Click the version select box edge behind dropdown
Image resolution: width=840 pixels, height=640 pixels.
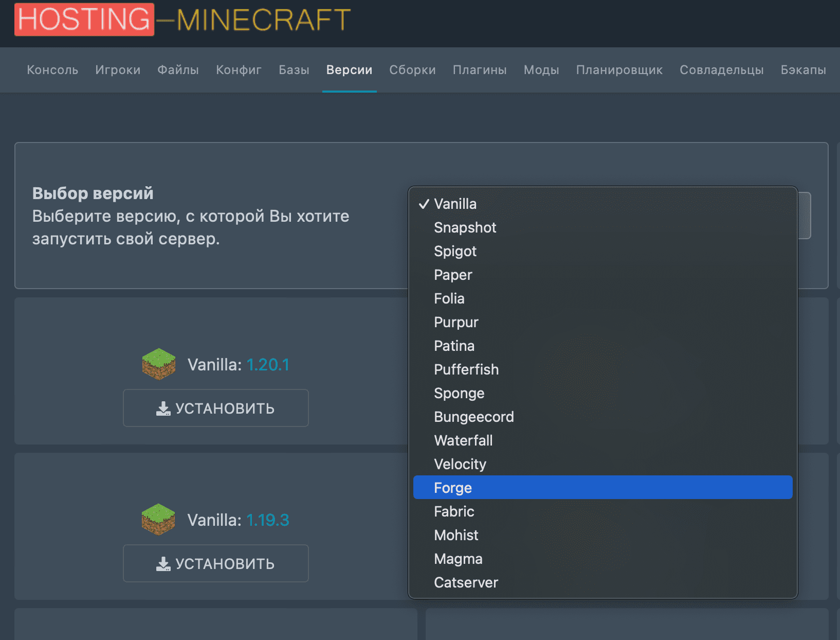click(x=805, y=216)
